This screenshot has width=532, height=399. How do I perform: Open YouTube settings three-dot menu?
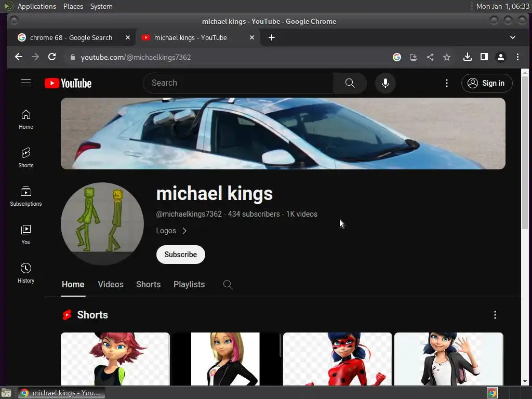(446, 83)
